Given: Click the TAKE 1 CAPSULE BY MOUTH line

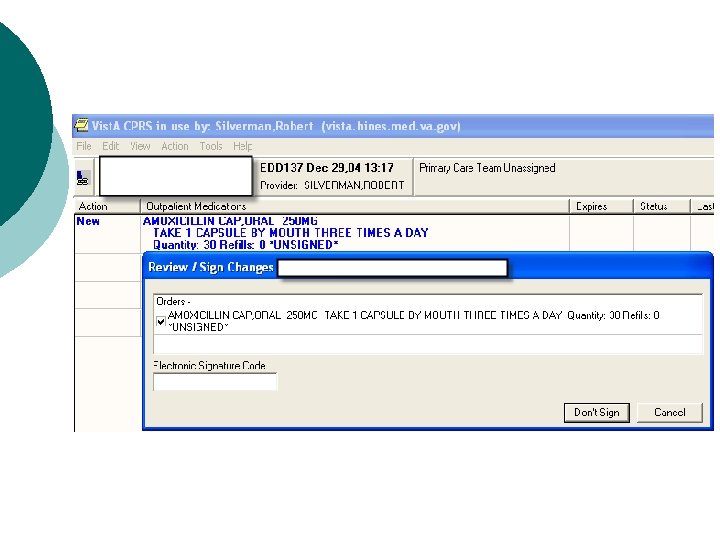Looking at the screenshot, I should (x=291, y=233).
